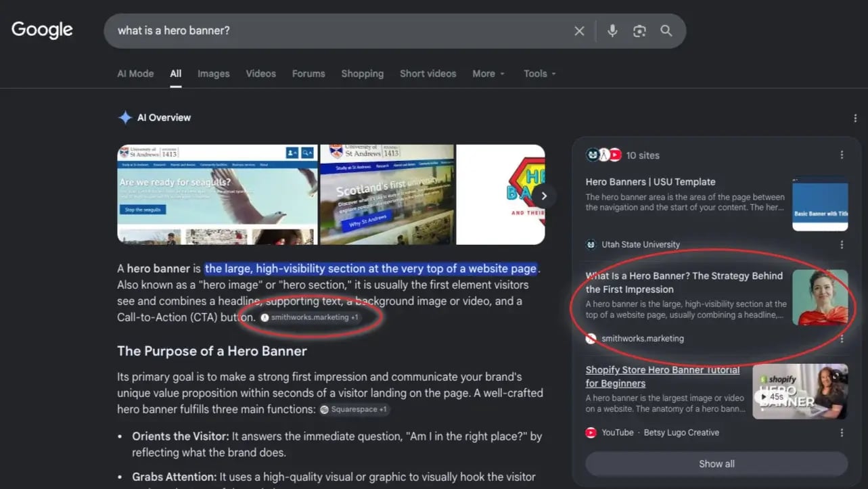Advance image carousel with the right arrow

[x=544, y=196]
